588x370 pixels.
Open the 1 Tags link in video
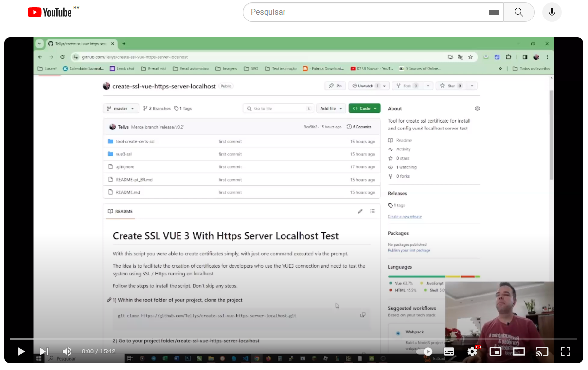[183, 109]
